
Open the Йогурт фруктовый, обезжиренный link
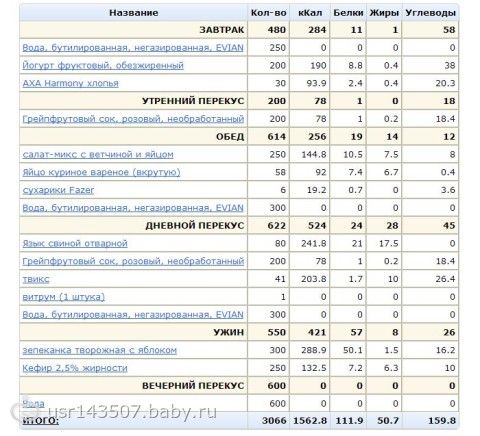tap(103, 65)
